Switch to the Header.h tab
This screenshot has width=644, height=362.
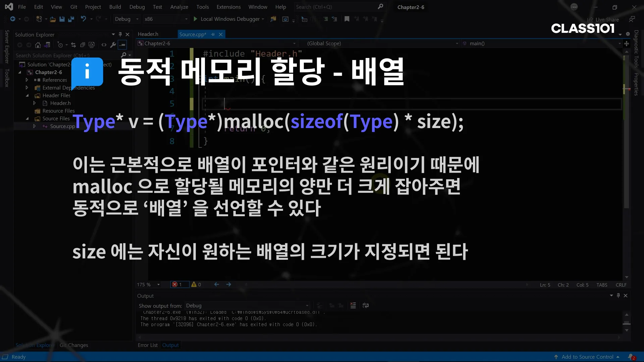pos(148,34)
